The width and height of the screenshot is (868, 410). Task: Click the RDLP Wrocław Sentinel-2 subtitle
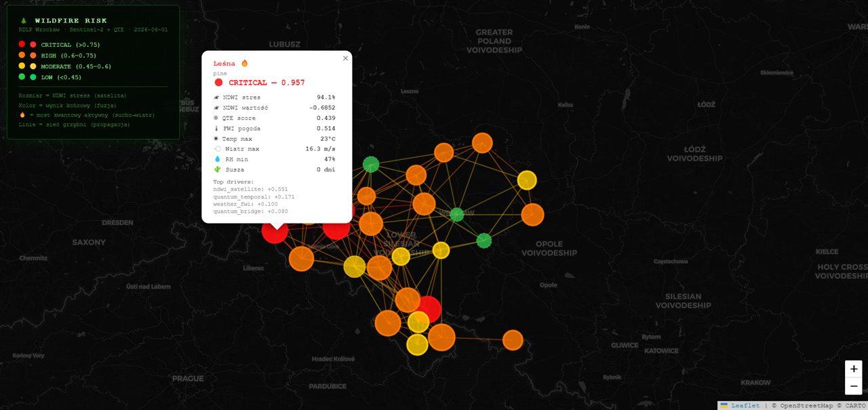pos(94,30)
